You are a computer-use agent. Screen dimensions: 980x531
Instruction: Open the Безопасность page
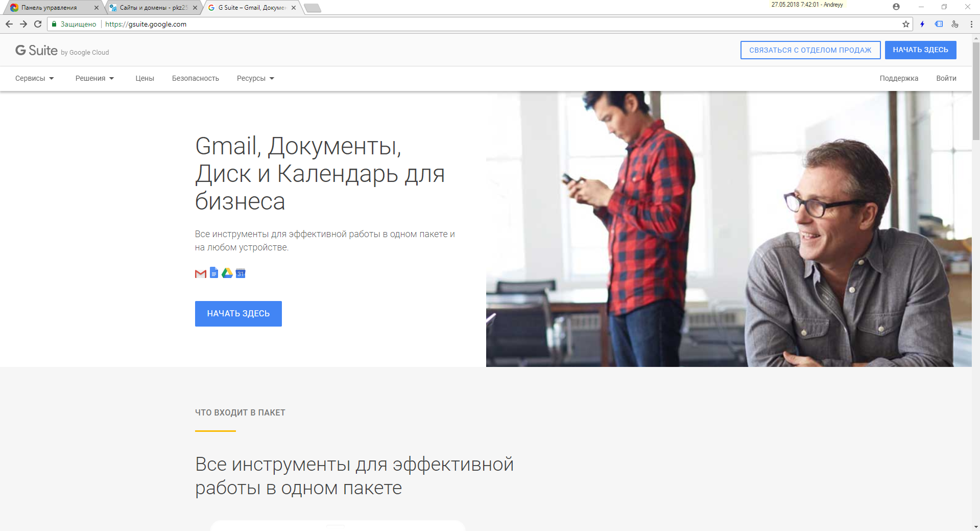click(196, 78)
